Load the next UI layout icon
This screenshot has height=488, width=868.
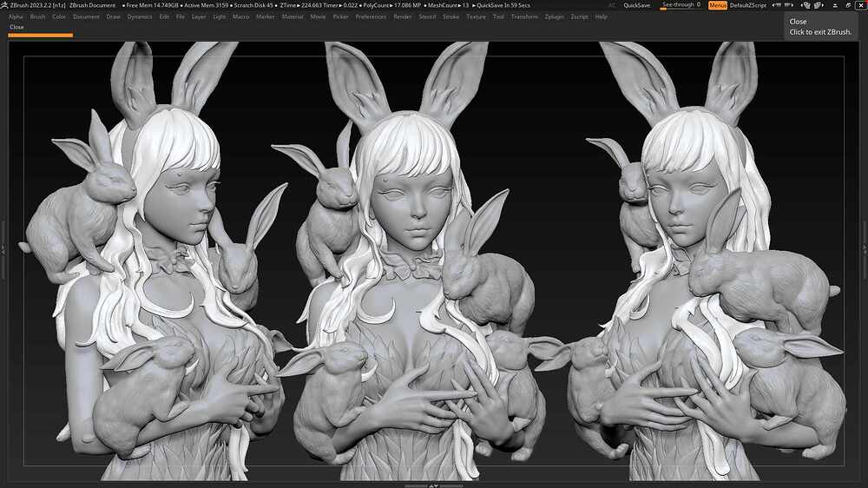tap(788, 5)
